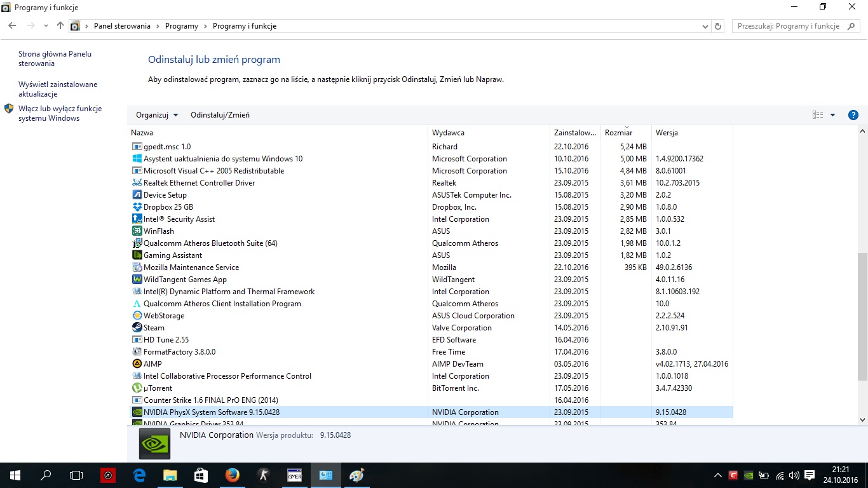Click the µTorrent program icon
The width and height of the screenshot is (868, 488).
pos(137,388)
